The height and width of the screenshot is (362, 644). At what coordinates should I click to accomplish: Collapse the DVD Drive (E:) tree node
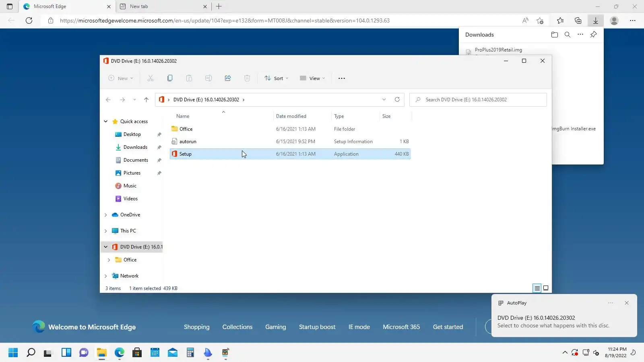coord(106,247)
